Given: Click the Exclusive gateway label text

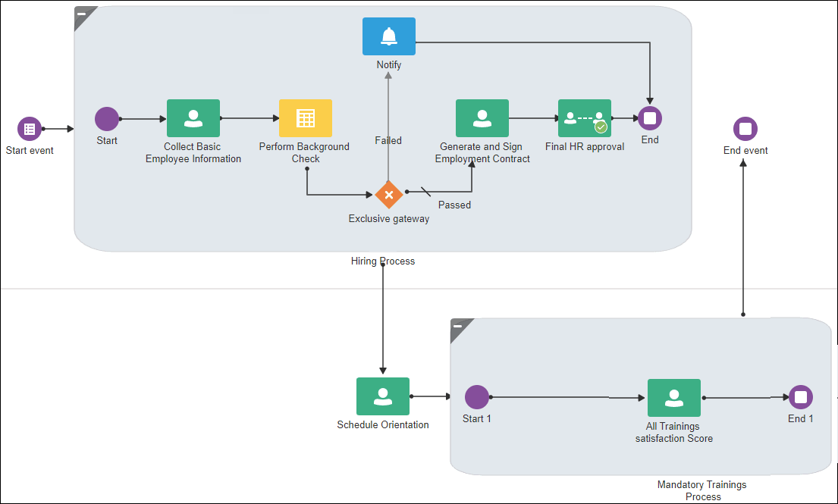Looking at the screenshot, I should coord(388,218).
